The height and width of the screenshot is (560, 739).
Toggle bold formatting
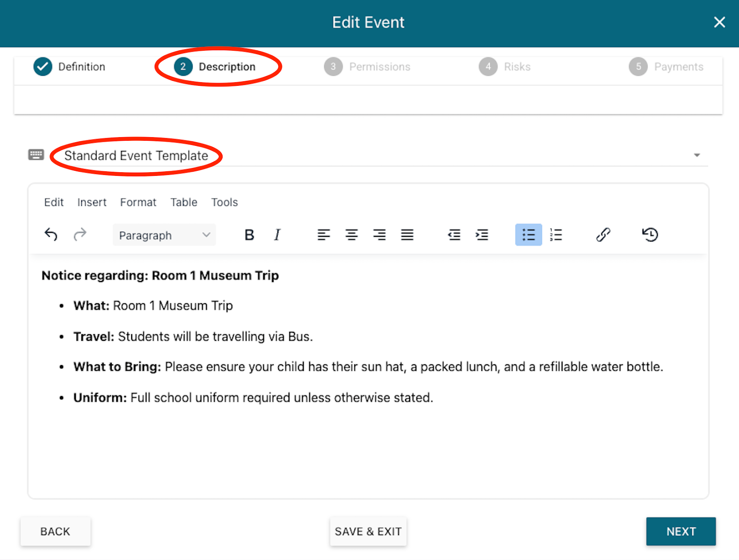(x=249, y=235)
